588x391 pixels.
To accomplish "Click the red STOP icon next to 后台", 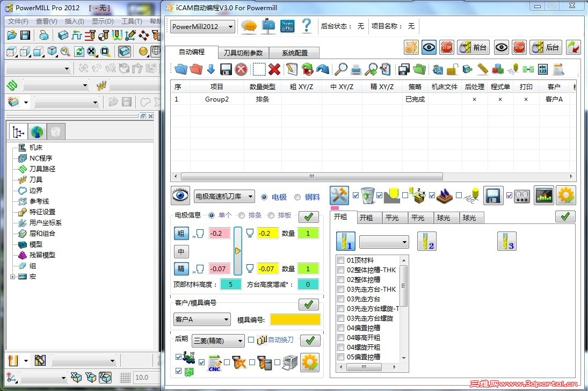I will click(x=519, y=47).
